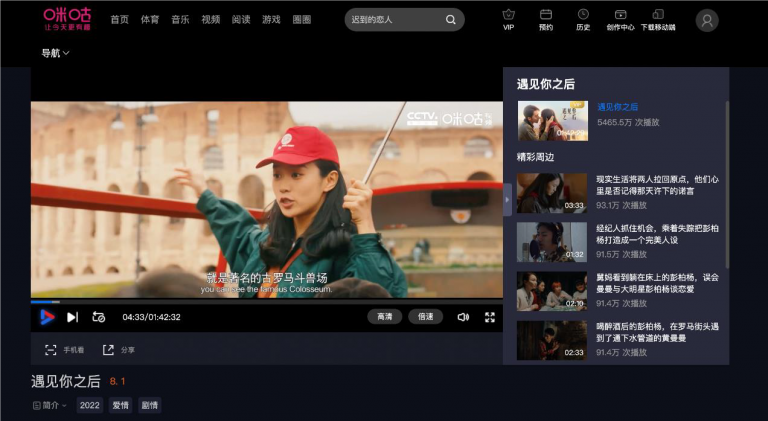Open the 音乐 music tab
Image resolution: width=768 pixels, height=421 pixels.
click(180, 20)
